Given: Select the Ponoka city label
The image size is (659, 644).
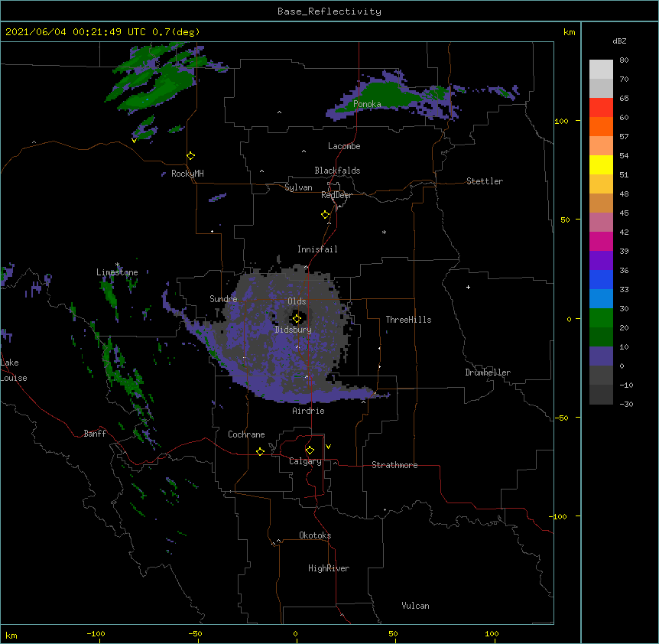Looking at the screenshot, I should (x=367, y=104).
